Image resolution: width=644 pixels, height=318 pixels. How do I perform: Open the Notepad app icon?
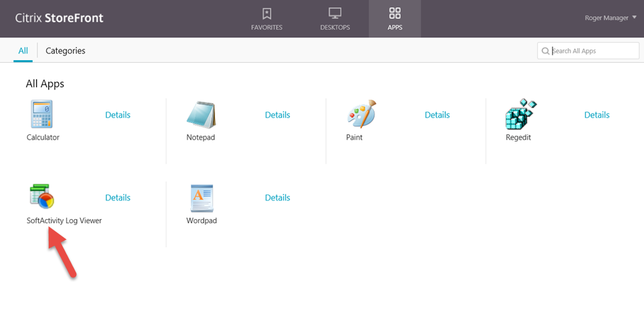[x=201, y=115]
